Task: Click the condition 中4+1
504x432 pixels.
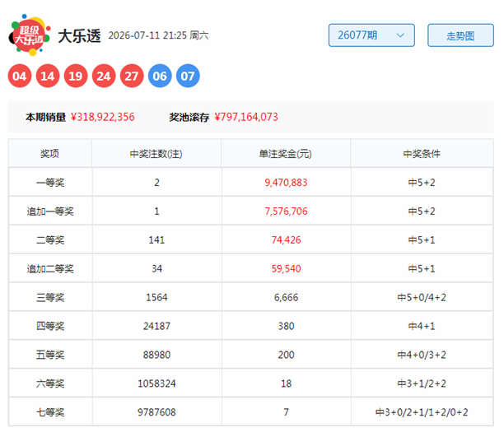Action: point(422,326)
